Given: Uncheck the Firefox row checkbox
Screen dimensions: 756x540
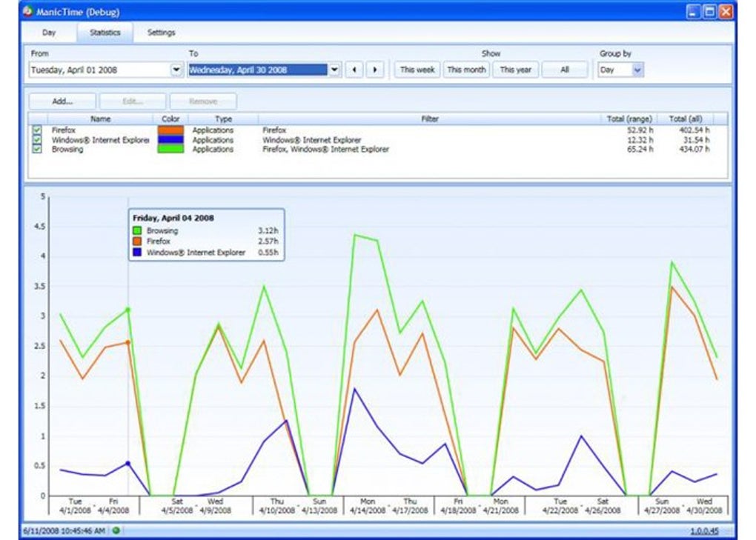Looking at the screenshot, I should click(x=37, y=130).
